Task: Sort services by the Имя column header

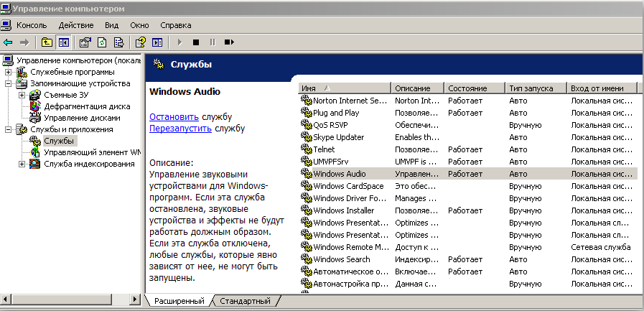Action: click(x=345, y=88)
